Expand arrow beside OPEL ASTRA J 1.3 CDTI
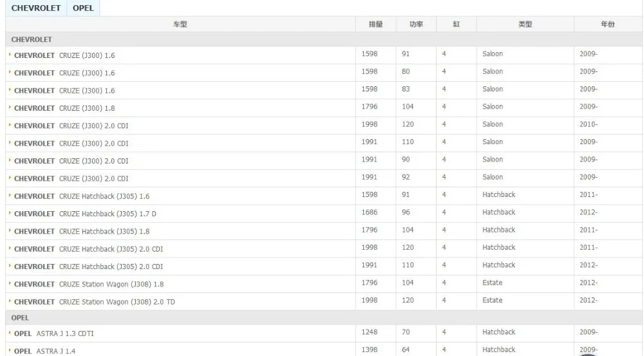Screen dimensions: 644x356 [10, 333]
